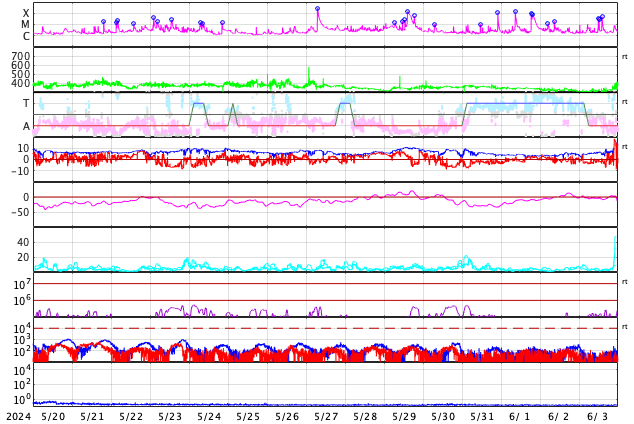Select the 600 axis label
The width and height of the screenshot is (634, 424).
point(21,65)
